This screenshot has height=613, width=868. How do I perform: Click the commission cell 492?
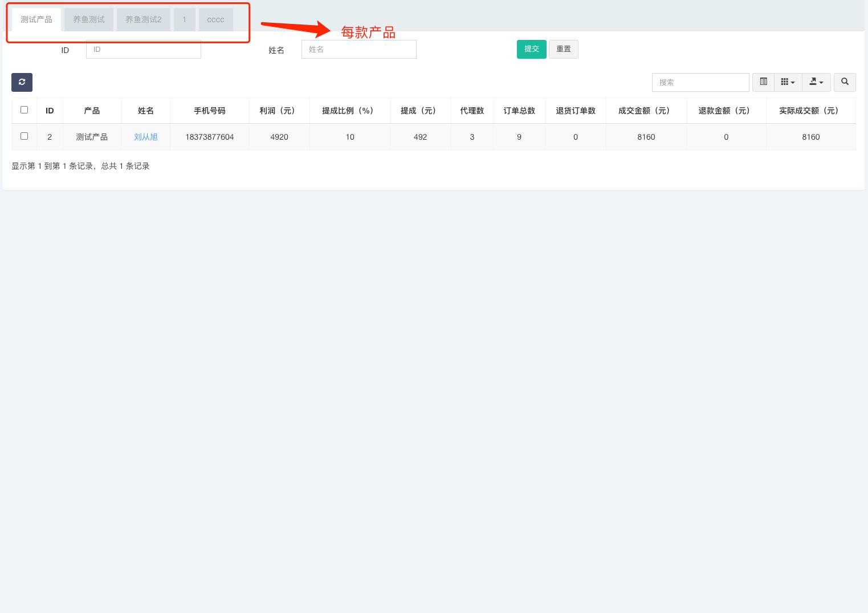pos(421,137)
